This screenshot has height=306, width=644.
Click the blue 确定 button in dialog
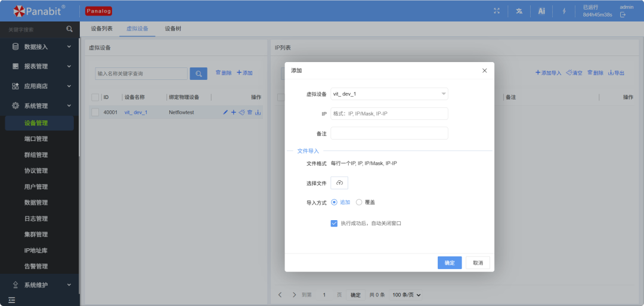(x=450, y=263)
